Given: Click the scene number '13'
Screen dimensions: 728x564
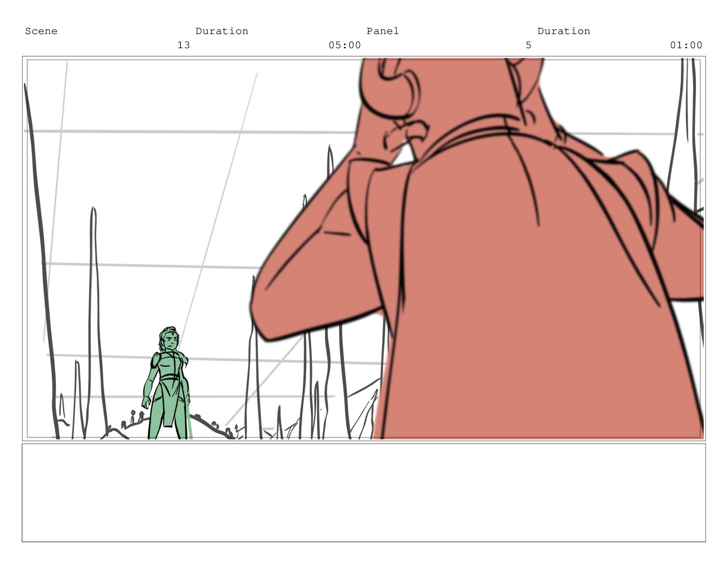Looking at the screenshot, I should 183,45.
